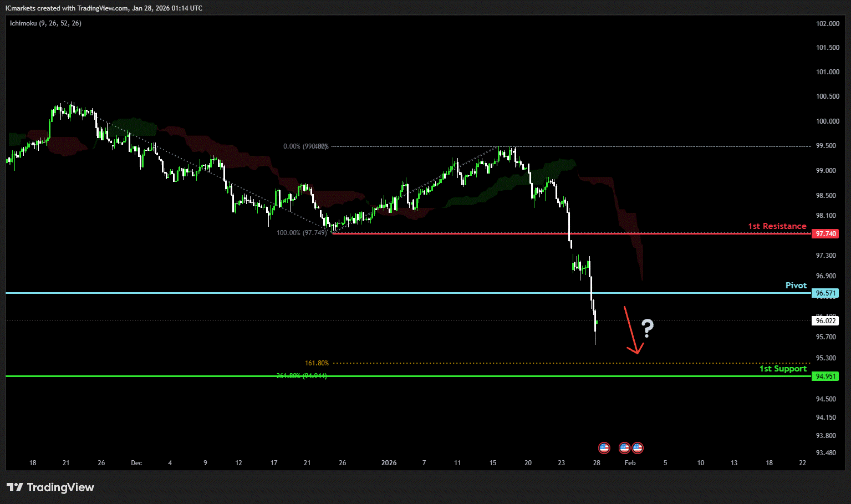Click the rightmost US flag economic event icon
The image size is (851, 504).
638,447
